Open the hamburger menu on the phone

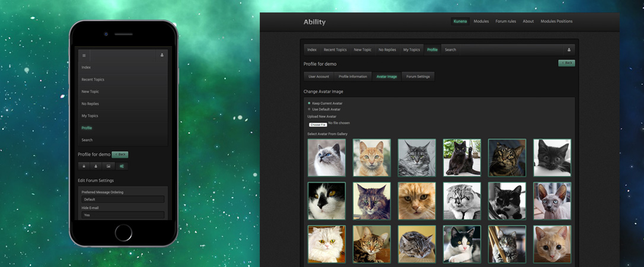point(84,55)
